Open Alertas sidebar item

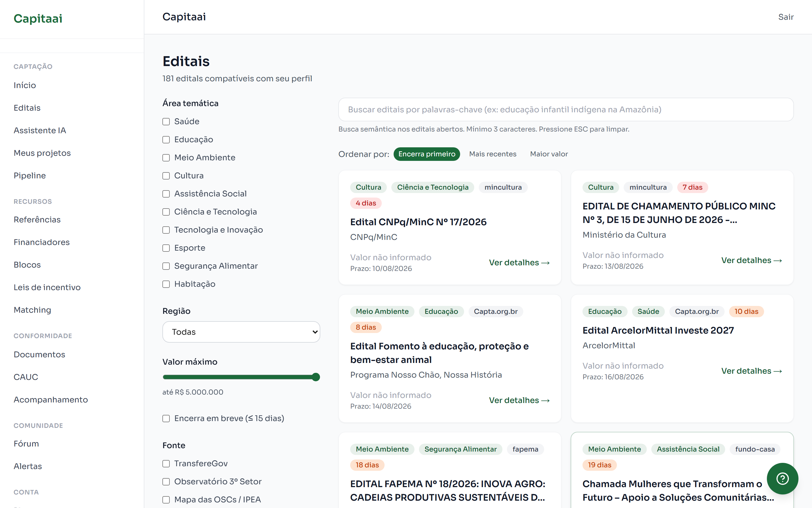pos(28,466)
